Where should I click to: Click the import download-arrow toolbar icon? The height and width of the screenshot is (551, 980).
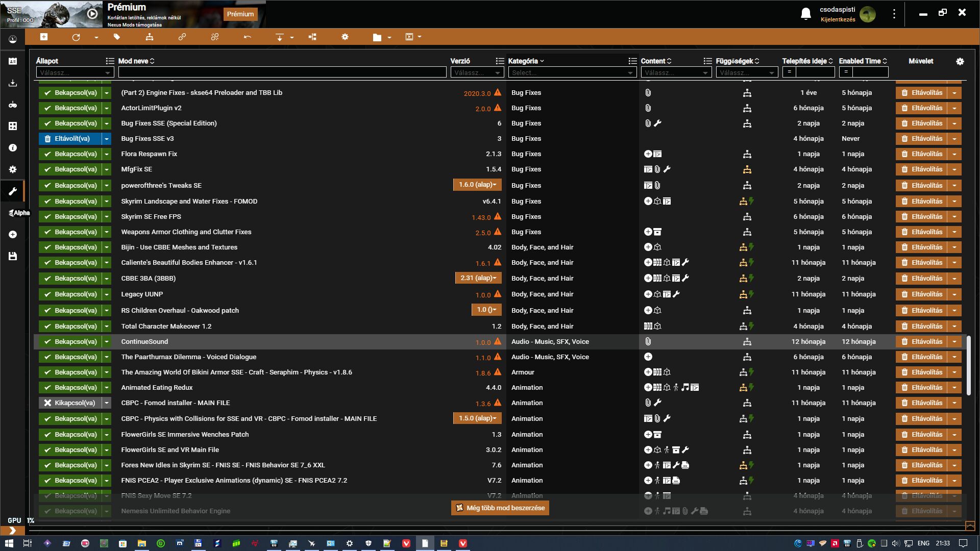280,37
